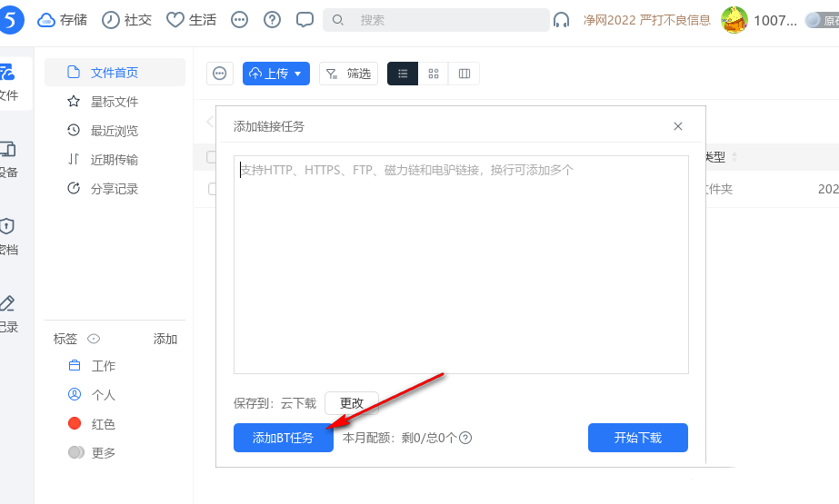839x504 pixels.
Task: Switch to list view
Action: (x=403, y=74)
